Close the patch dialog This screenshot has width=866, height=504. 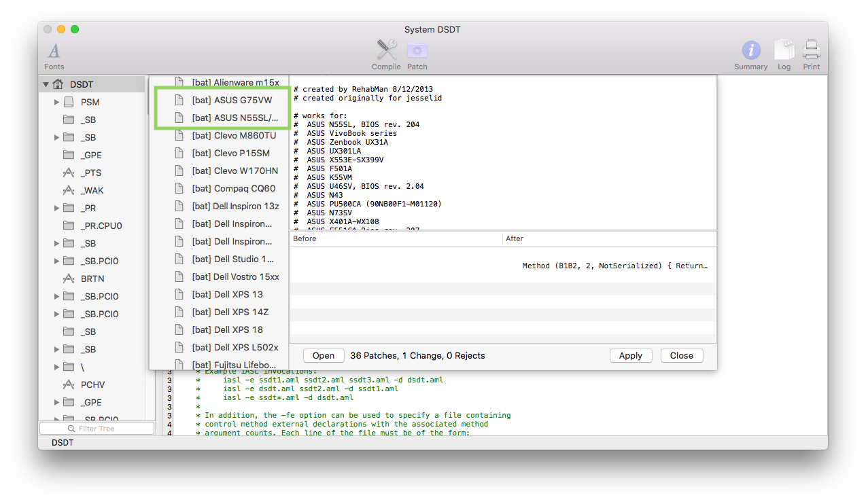coord(681,355)
